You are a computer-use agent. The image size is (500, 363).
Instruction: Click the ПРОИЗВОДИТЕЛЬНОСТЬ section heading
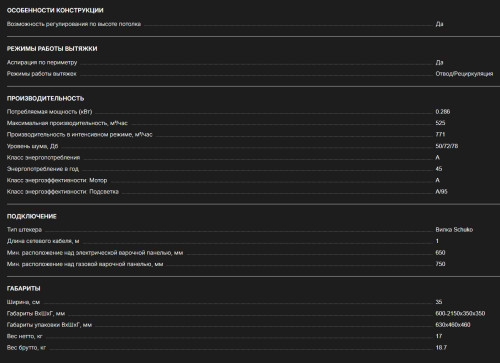point(45,99)
